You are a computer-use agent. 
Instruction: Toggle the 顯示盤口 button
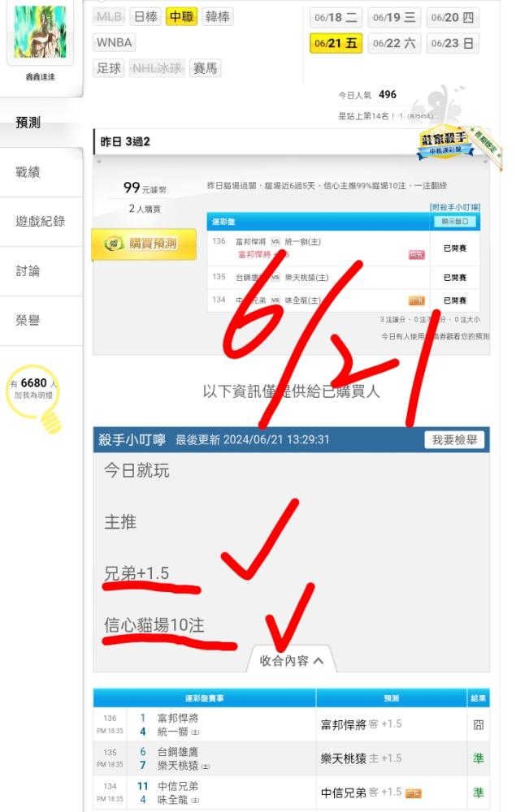pos(454,222)
